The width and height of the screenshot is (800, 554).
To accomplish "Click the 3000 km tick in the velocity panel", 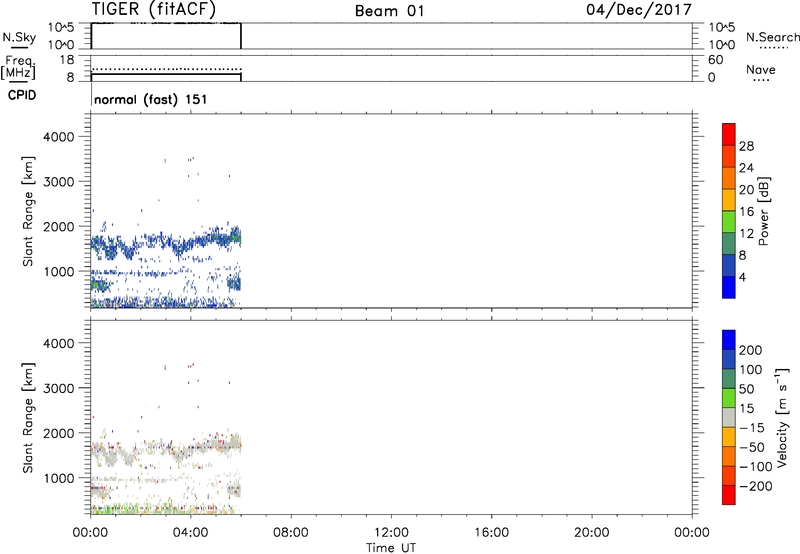I will click(59, 388).
